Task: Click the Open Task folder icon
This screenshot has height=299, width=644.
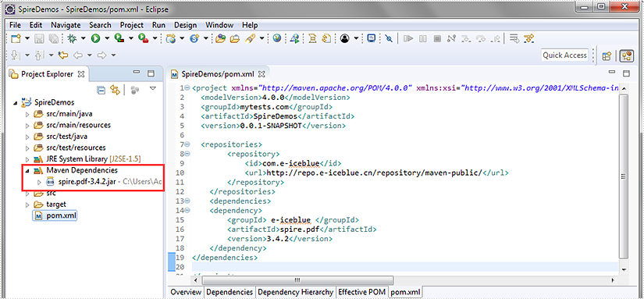Action: coord(234,38)
